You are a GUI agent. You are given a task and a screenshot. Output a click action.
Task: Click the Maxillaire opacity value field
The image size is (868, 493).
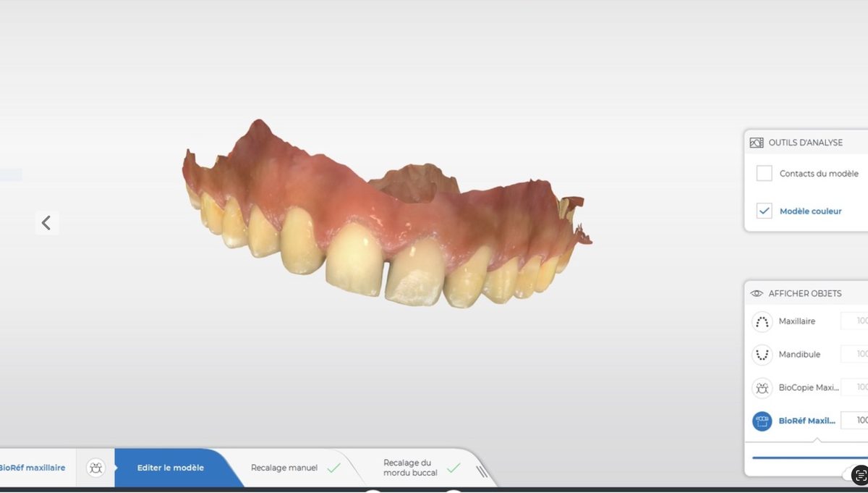click(854, 321)
